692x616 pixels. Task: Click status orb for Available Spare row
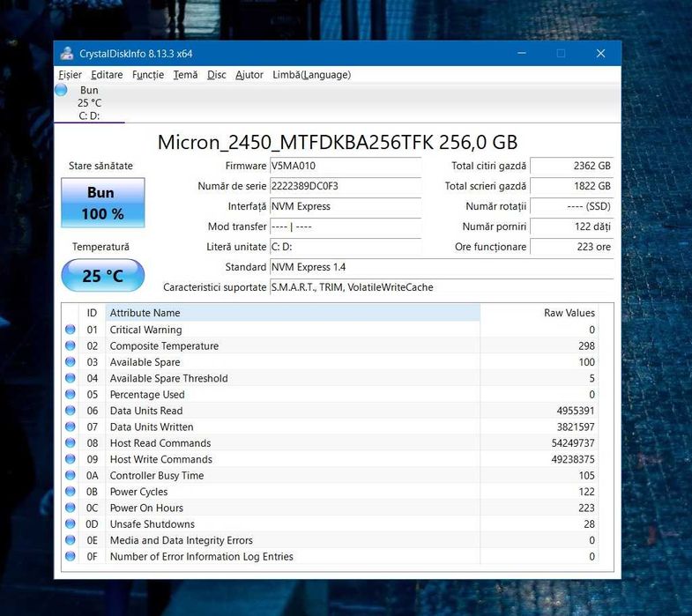tap(71, 362)
